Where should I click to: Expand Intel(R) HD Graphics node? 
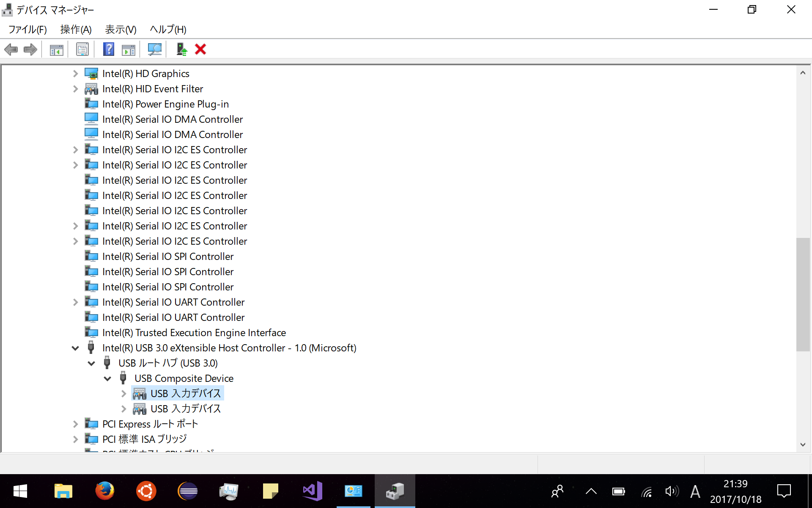click(75, 74)
